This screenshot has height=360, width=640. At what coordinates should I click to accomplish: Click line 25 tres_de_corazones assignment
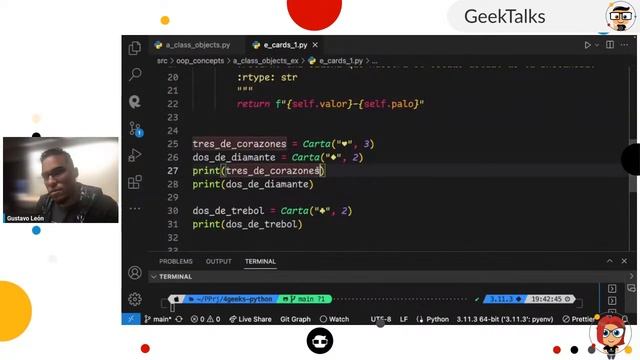pyautogui.click(x=283, y=144)
